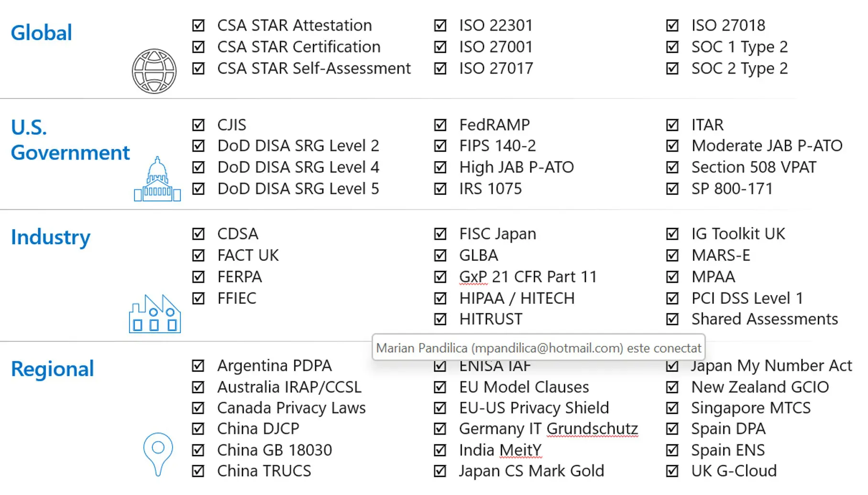
Task: Toggle the FedRAMP checkbox
Action: click(440, 125)
